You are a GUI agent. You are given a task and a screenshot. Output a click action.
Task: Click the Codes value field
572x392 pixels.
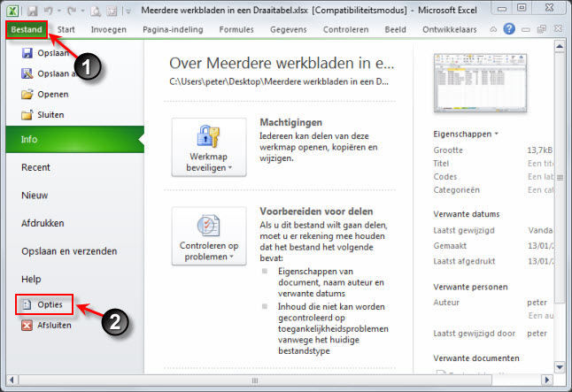[x=541, y=176]
